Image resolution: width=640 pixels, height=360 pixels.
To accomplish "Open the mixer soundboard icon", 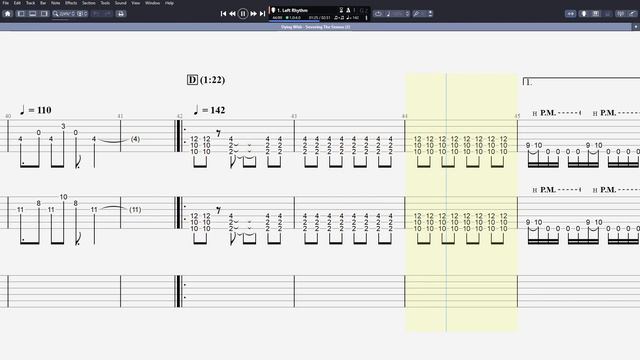I will 620,13.
